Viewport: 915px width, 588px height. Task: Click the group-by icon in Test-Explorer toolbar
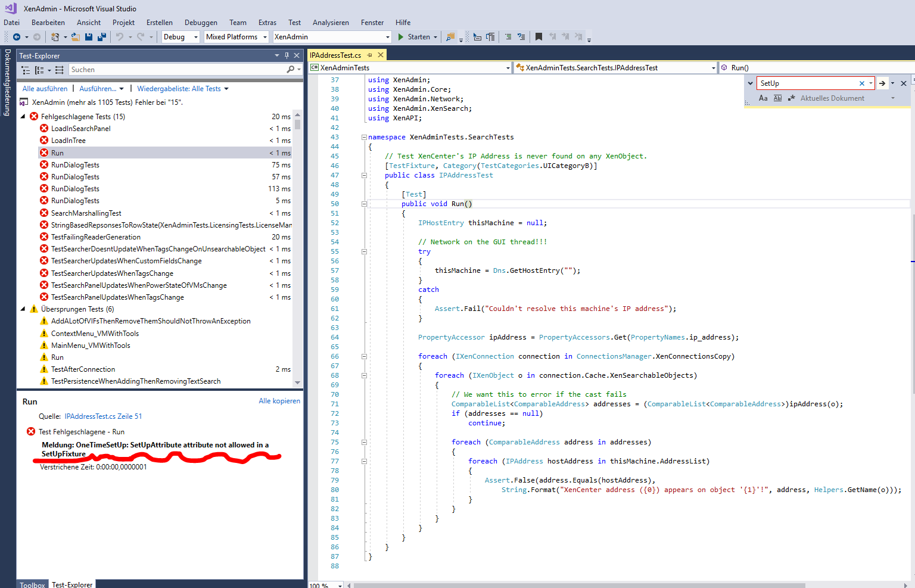39,70
